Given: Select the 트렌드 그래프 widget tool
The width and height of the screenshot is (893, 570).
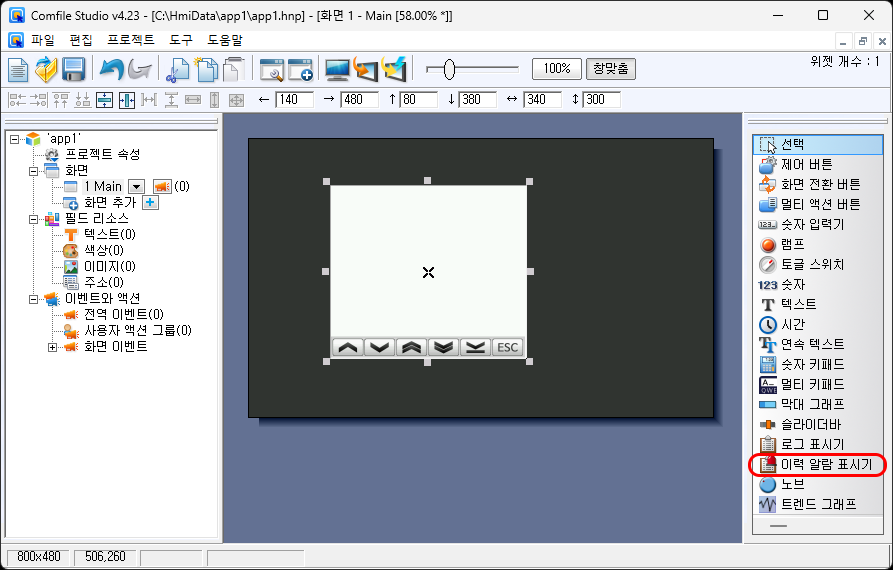Looking at the screenshot, I should [x=816, y=504].
